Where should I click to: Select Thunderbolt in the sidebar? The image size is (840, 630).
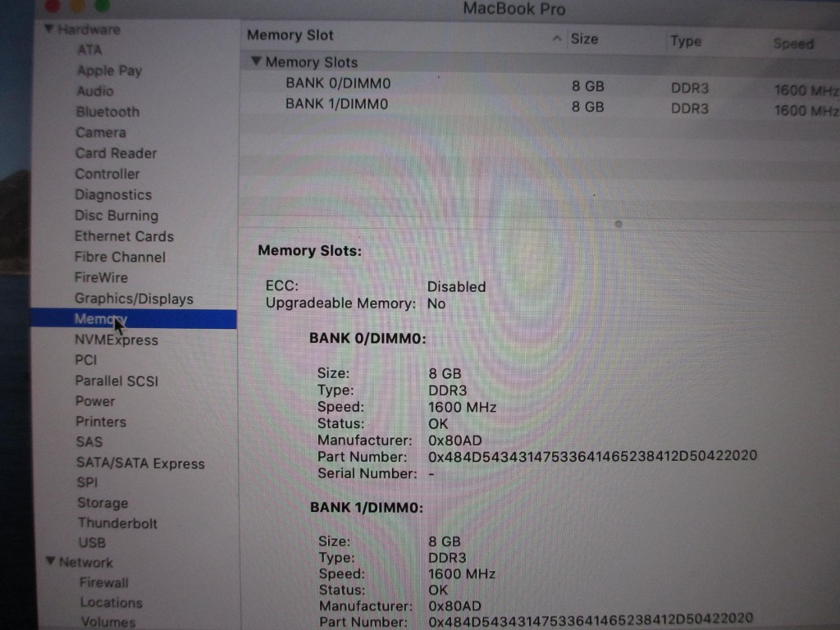[117, 523]
